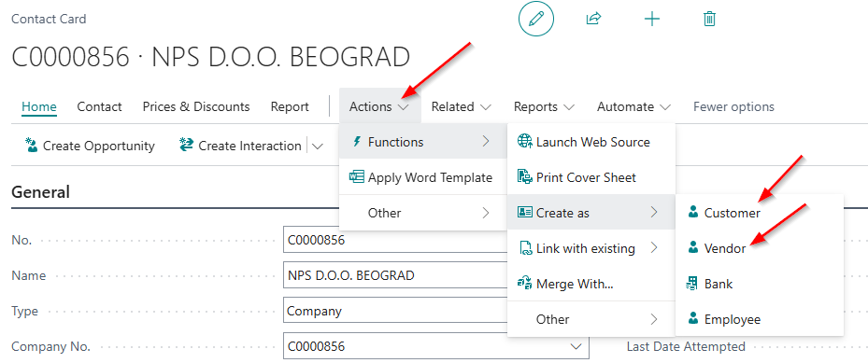Choose Launch Web Source menu item
The height and width of the screenshot is (363, 868).
click(x=591, y=142)
